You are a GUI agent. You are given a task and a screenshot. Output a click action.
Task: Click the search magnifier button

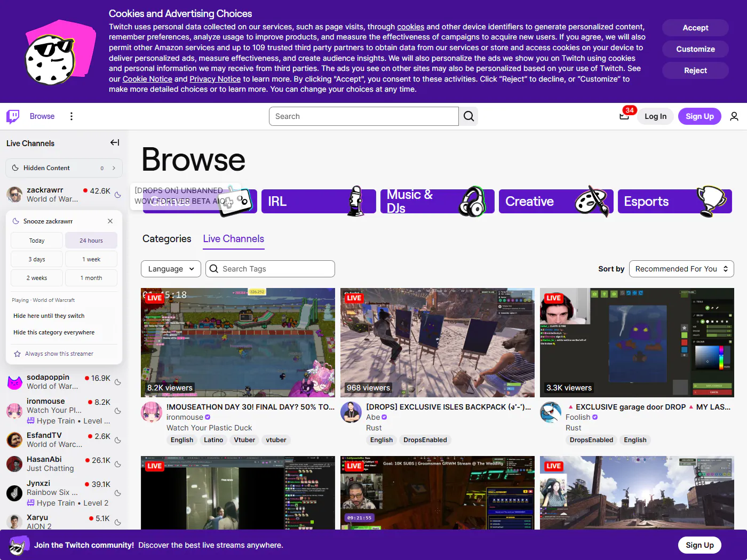coord(468,116)
